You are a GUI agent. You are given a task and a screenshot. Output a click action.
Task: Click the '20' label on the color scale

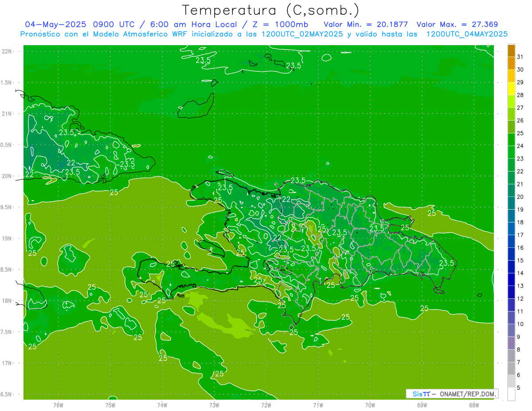(x=520, y=197)
